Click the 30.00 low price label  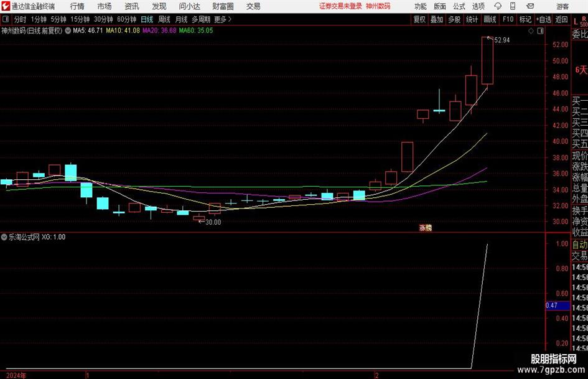[x=213, y=222]
